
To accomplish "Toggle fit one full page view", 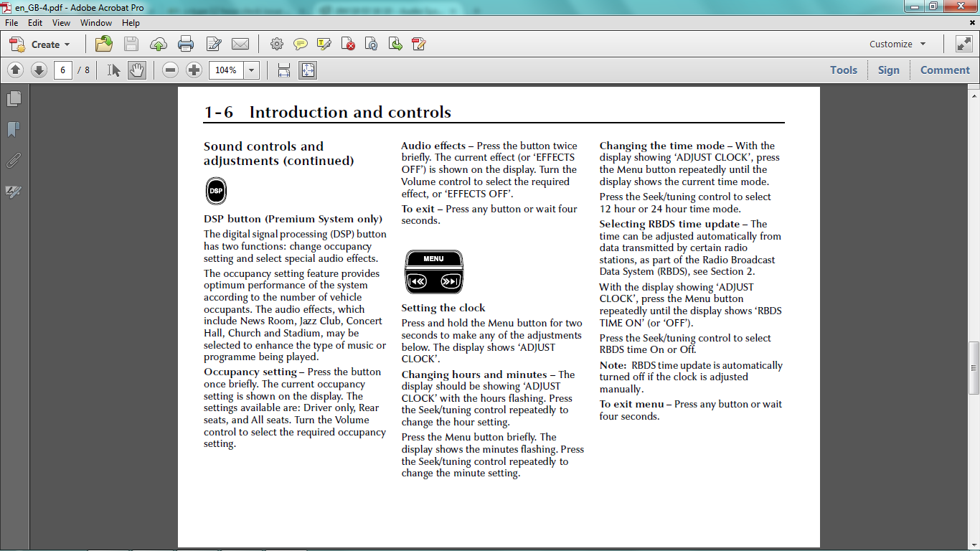I will pos(308,70).
